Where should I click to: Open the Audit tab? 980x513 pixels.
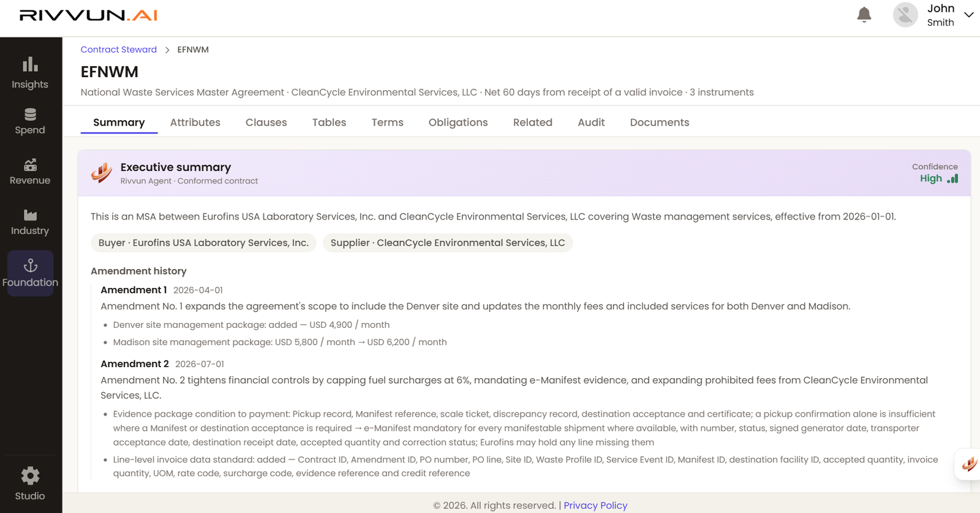[591, 123]
